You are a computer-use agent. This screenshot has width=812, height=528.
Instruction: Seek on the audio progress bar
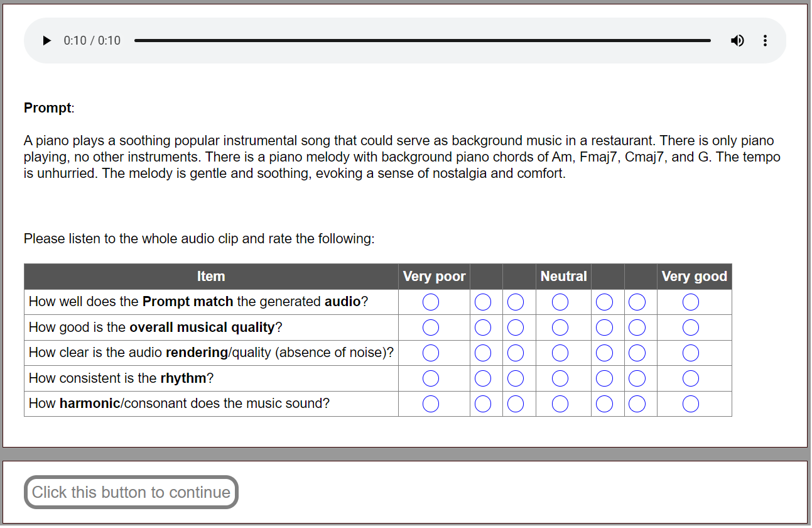click(422, 41)
